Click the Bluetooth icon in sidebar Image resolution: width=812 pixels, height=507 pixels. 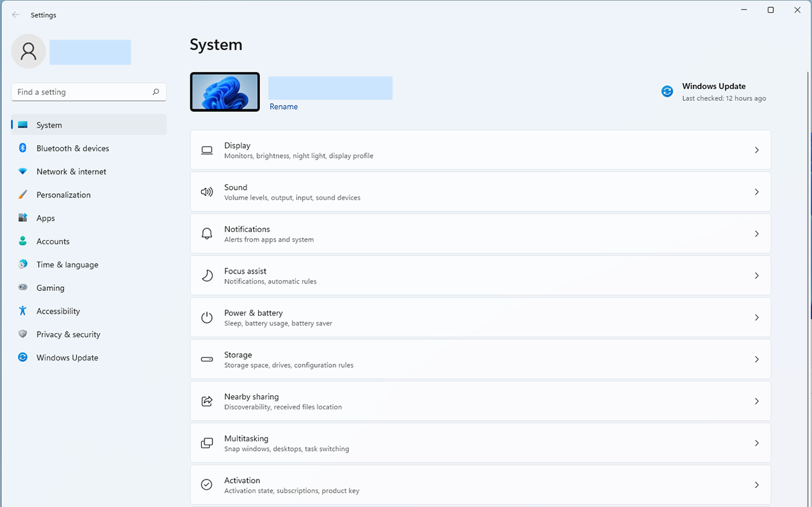[x=23, y=148]
